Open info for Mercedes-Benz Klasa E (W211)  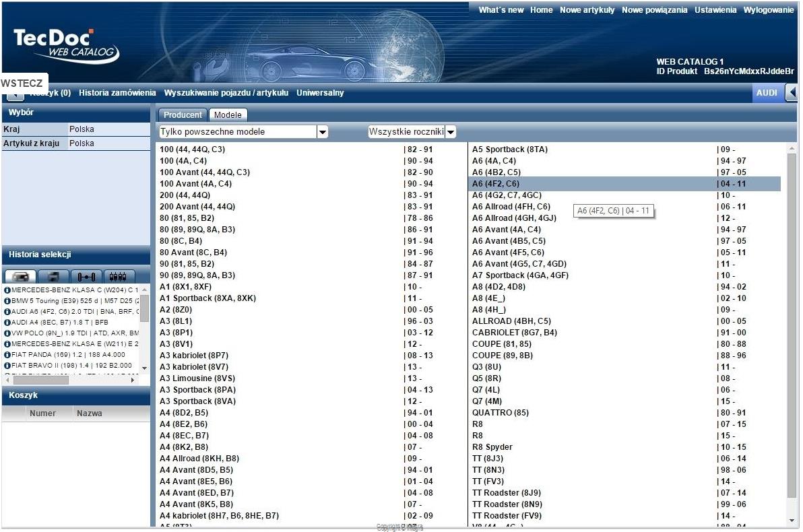pyautogui.click(x=7, y=343)
